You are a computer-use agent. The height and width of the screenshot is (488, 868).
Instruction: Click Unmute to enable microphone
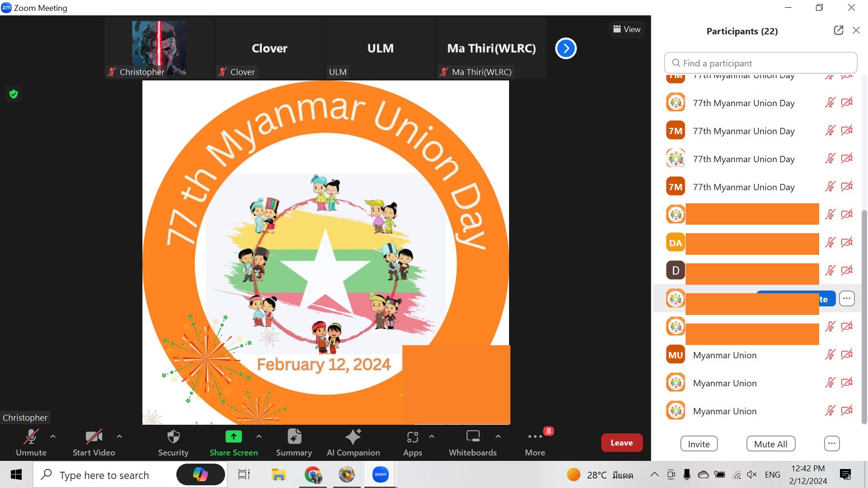(30, 441)
